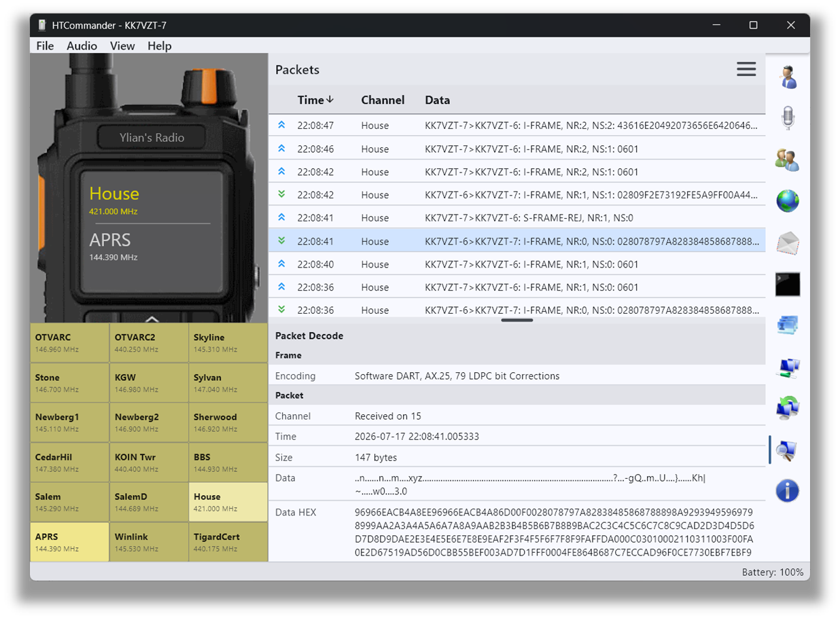The height and width of the screenshot is (620, 840).
Task: Open the blue info about icon
Action: click(788, 491)
